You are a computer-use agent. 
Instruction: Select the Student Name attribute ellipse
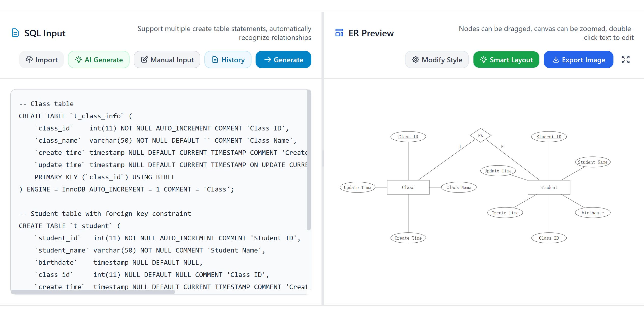coord(593,162)
